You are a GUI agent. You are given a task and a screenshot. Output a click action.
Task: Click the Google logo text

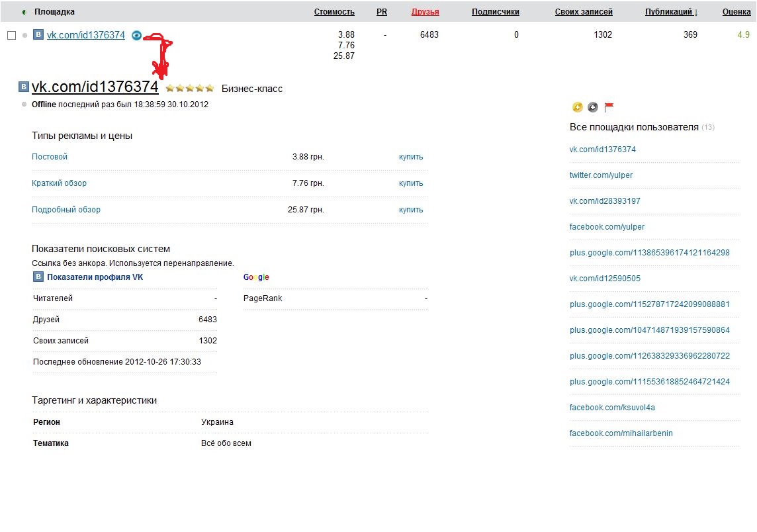click(256, 277)
